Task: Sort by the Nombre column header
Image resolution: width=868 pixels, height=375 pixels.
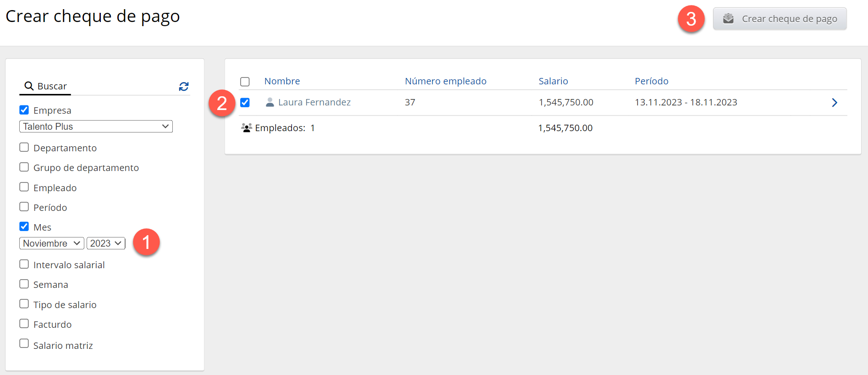Action: pyautogui.click(x=282, y=81)
